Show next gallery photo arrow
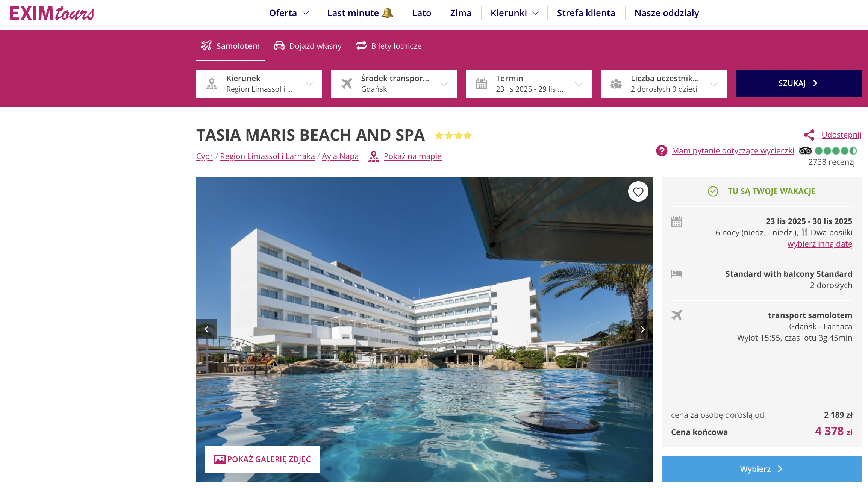Screen dimensions: 868x488 click(643, 329)
